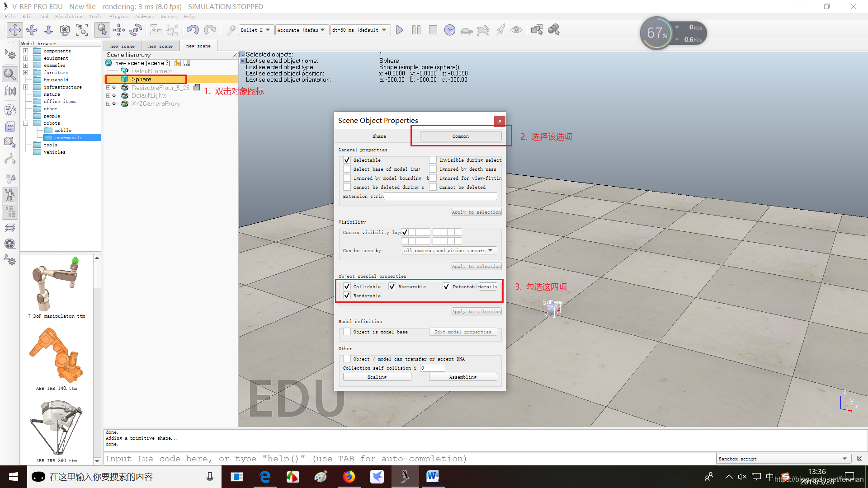Select the object rotation tool icon
Viewport: 868px width, 488px height.
pyautogui.click(x=136, y=30)
